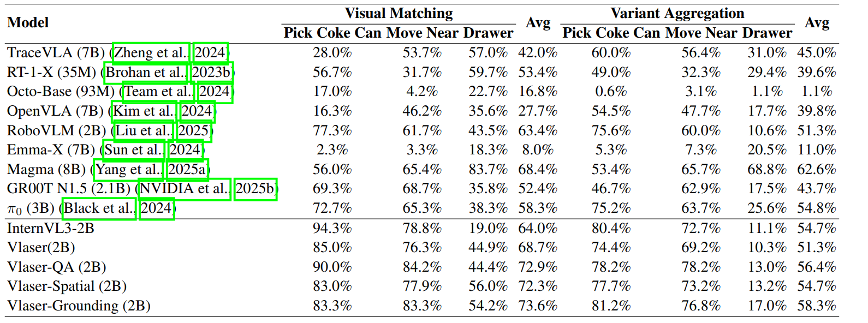Viewport: 868px width, 323px height.
Task: Open the Brohan et al. citation link
Action: coord(146,73)
